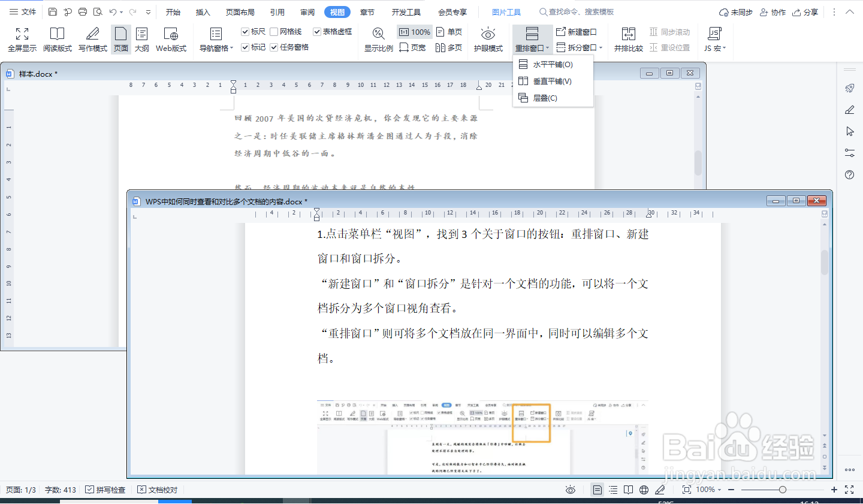The width and height of the screenshot is (863, 504).
Task: Open print preview from quick toolbar
Action: 98,12
